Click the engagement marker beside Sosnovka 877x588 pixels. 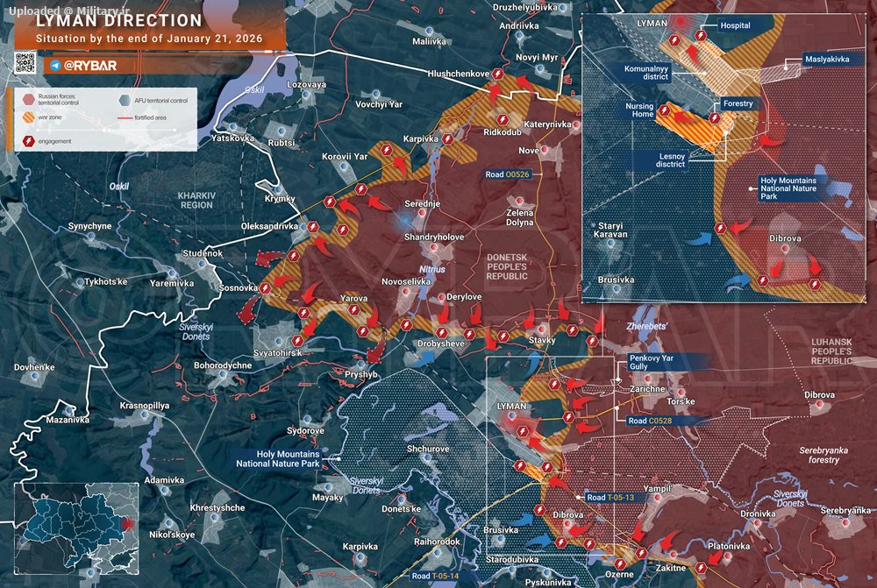click(265, 288)
